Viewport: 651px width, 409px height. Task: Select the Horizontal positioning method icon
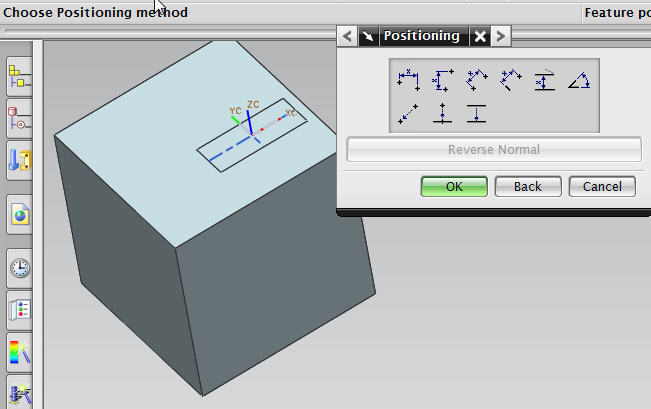point(409,80)
